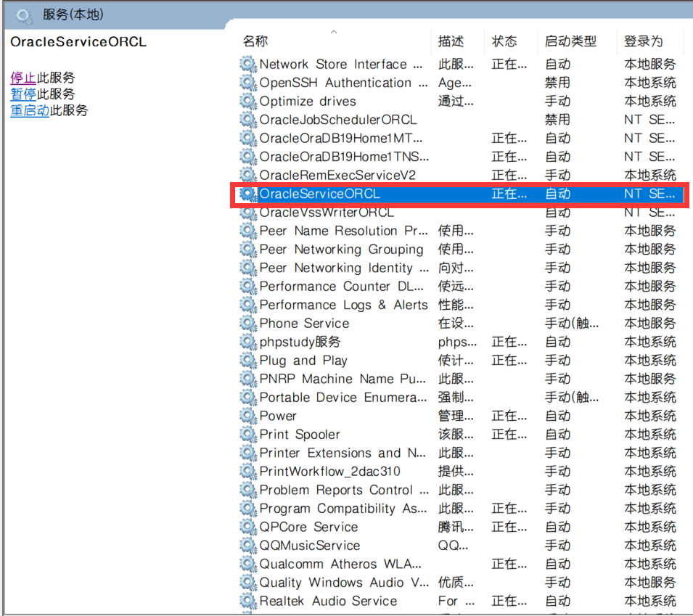The width and height of the screenshot is (693, 616).
Task: Click the gear icon of selected OracleServiceORCL row
Action: (x=248, y=194)
